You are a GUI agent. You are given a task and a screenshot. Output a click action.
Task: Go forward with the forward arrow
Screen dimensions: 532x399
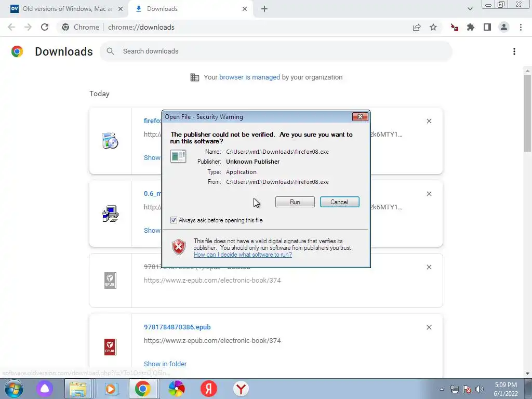(x=28, y=27)
